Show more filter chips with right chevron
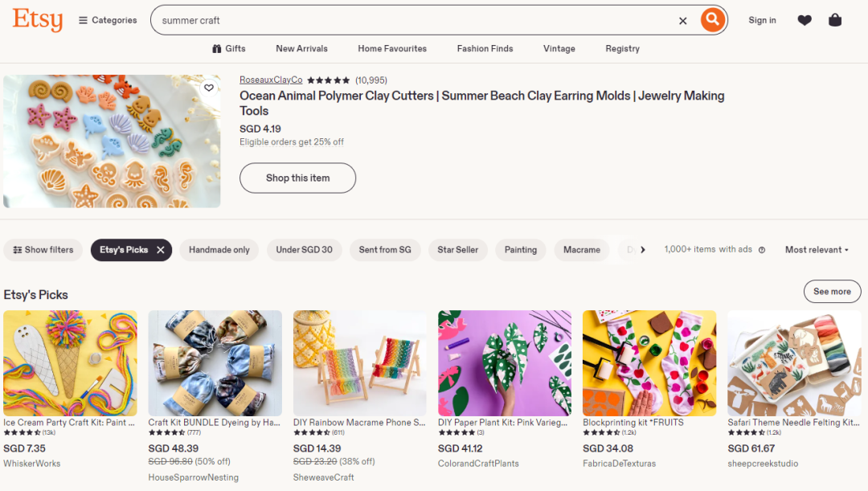The image size is (868, 491). click(x=643, y=250)
